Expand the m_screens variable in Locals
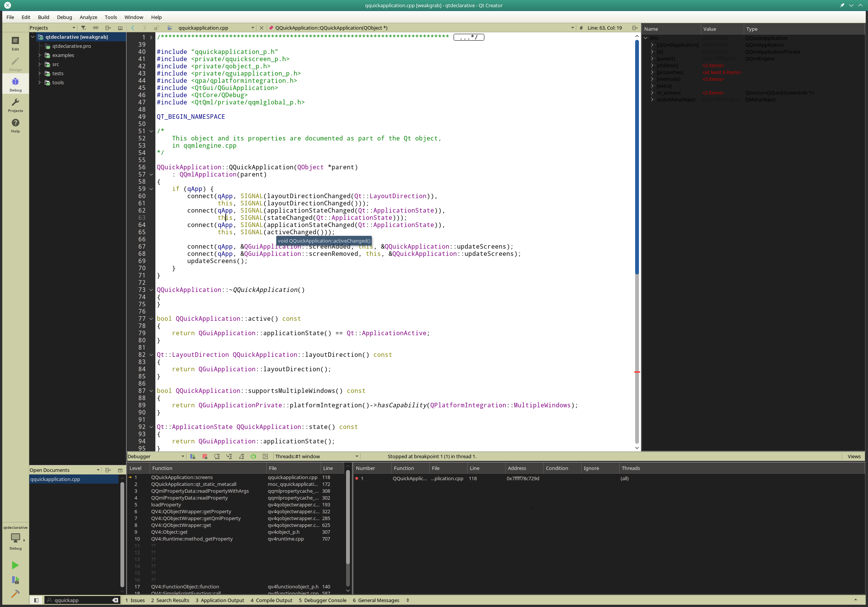The image size is (868, 607). coord(652,93)
